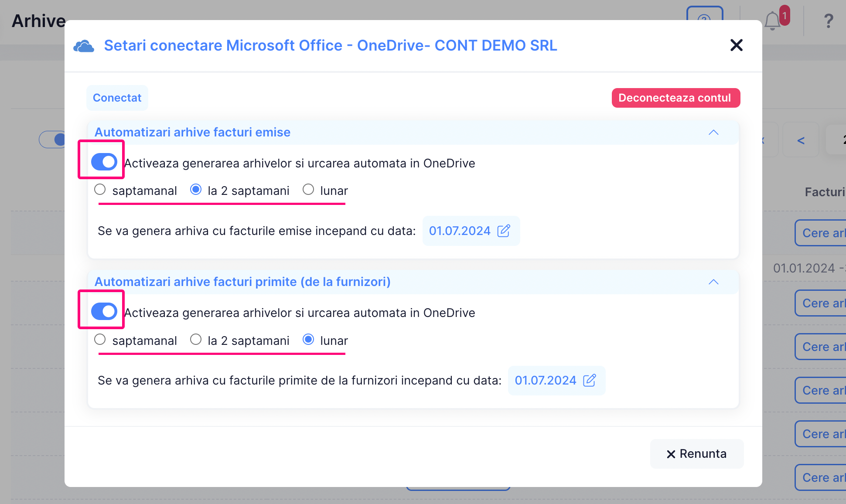Click the Renunta button
Viewport: 846px width, 504px height.
(696, 454)
